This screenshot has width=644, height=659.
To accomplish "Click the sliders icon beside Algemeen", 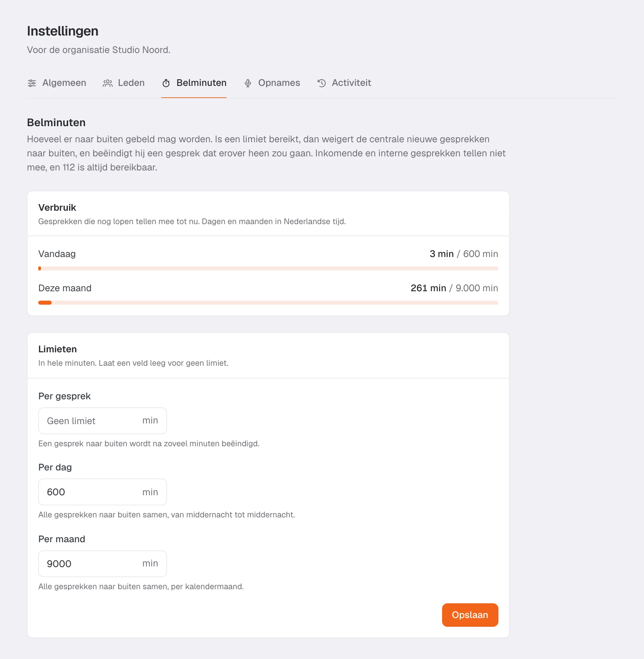I will pyautogui.click(x=32, y=83).
